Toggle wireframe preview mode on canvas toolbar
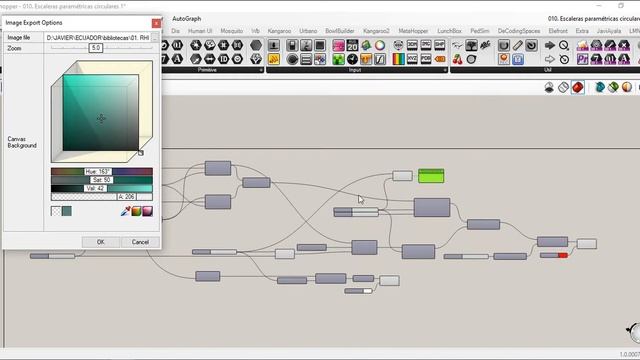 pos(563,87)
